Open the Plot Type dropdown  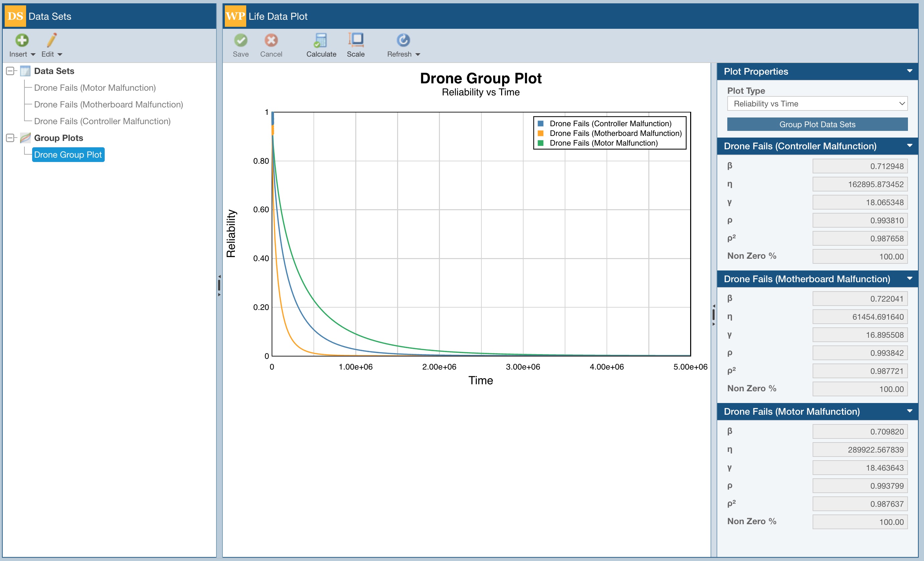(x=817, y=104)
